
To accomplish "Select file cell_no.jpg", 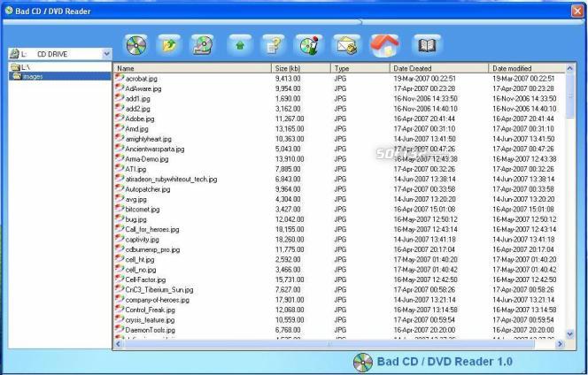I will tap(140, 270).
